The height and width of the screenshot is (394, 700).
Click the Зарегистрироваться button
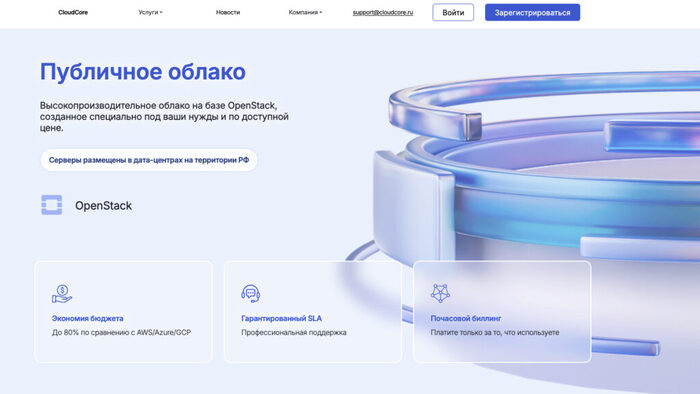pyautogui.click(x=533, y=12)
